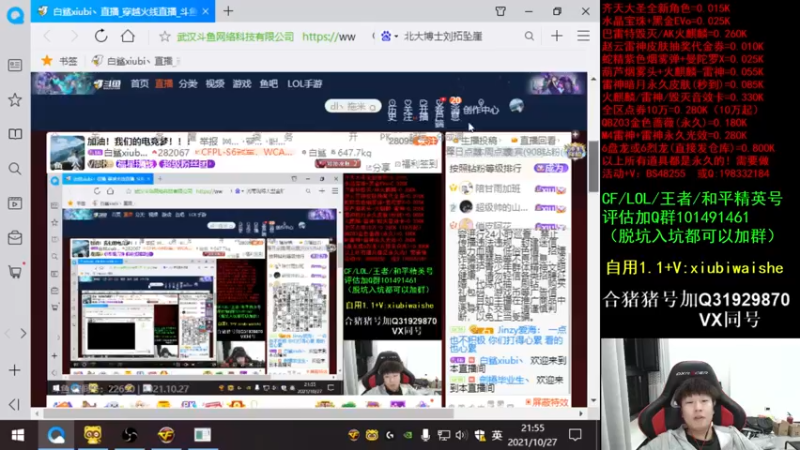Click the streamer avatar thumbnail
Screen dimensions: 800x450
pos(67,153)
